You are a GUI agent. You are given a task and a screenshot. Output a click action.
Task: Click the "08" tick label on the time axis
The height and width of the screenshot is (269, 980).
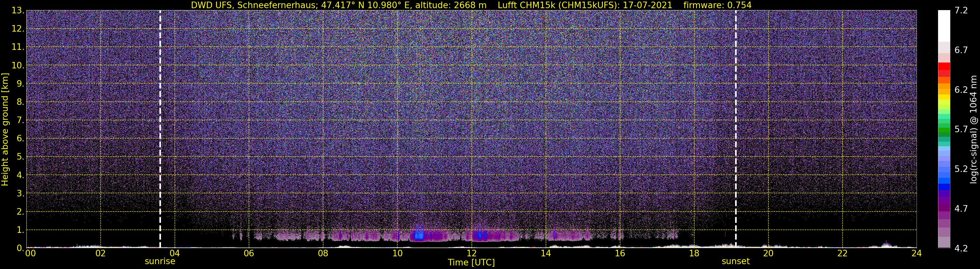coord(323,254)
